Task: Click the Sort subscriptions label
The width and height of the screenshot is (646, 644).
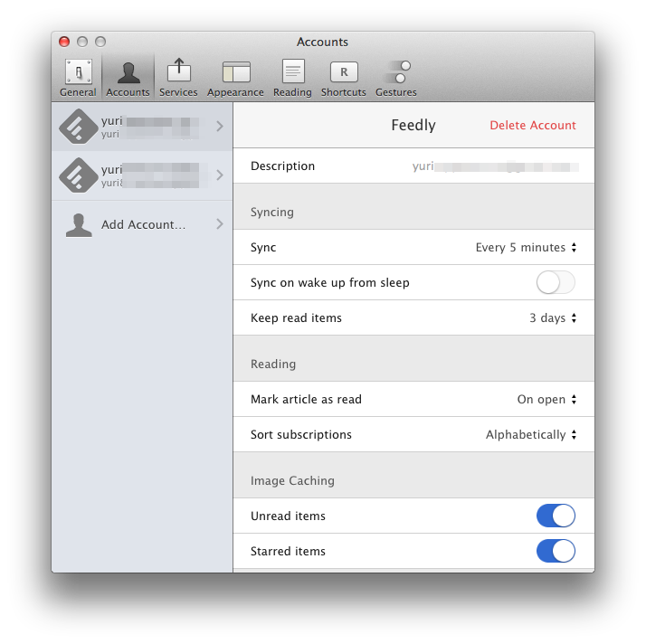Action: [301, 435]
